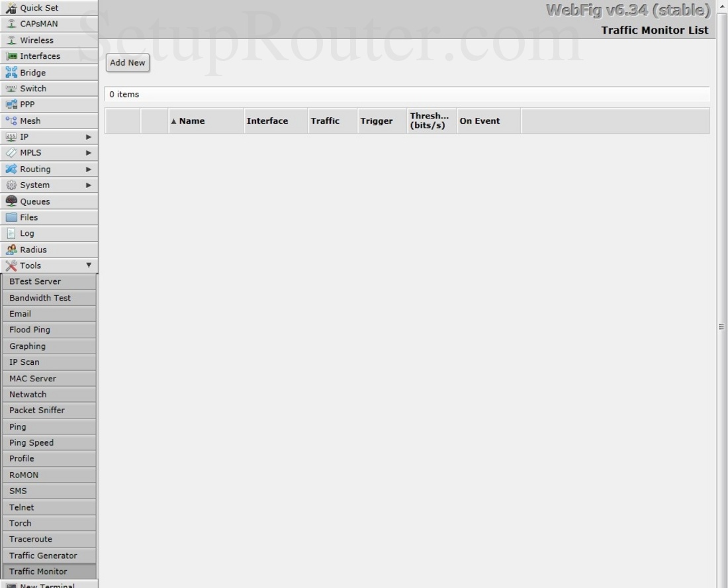Open the Bandwidth Test tool
728x588 pixels.
point(49,298)
